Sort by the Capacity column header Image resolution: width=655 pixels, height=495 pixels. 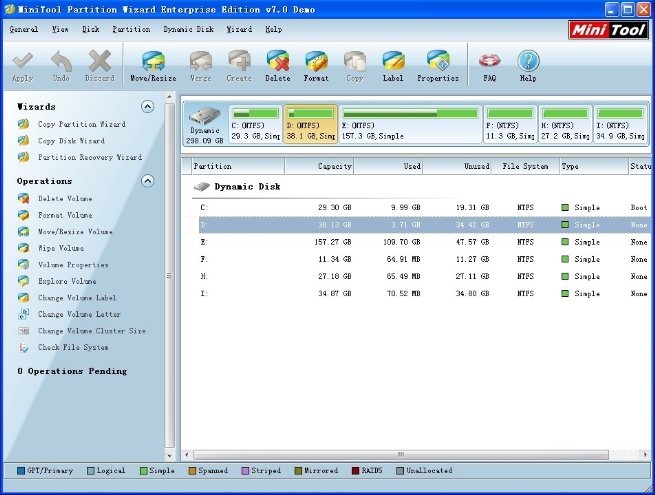(x=319, y=166)
